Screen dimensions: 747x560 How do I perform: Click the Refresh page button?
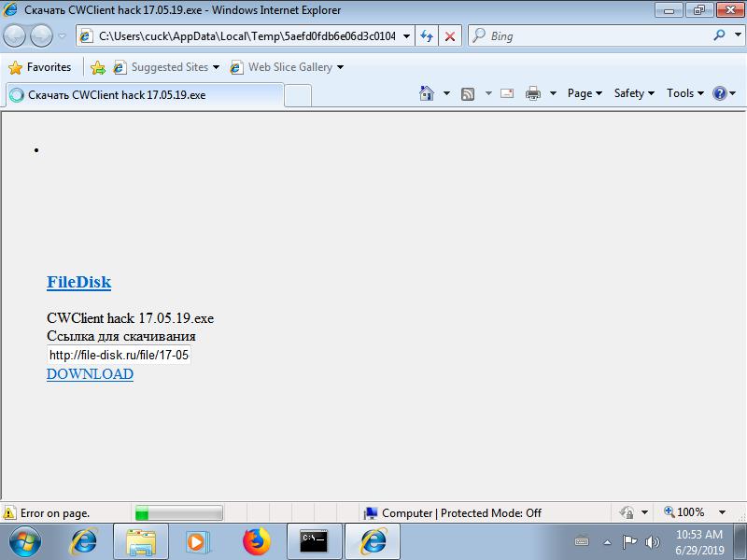click(427, 36)
